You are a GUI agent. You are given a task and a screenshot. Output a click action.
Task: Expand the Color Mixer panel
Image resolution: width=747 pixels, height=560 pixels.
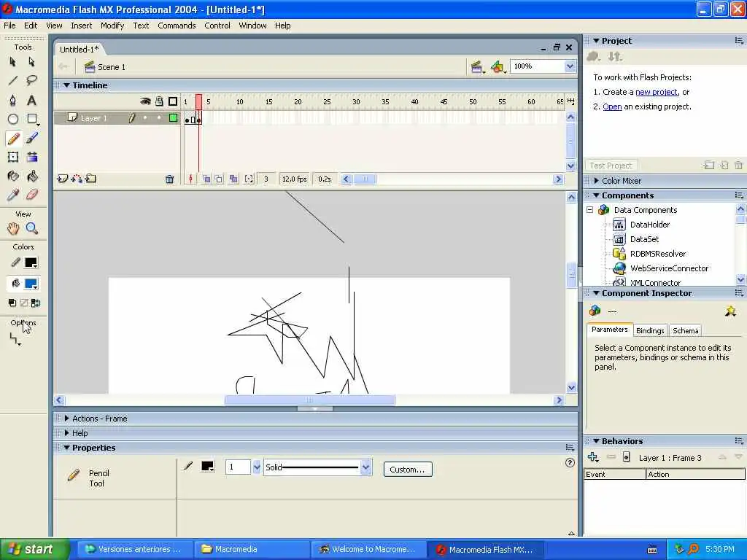tap(596, 181)
